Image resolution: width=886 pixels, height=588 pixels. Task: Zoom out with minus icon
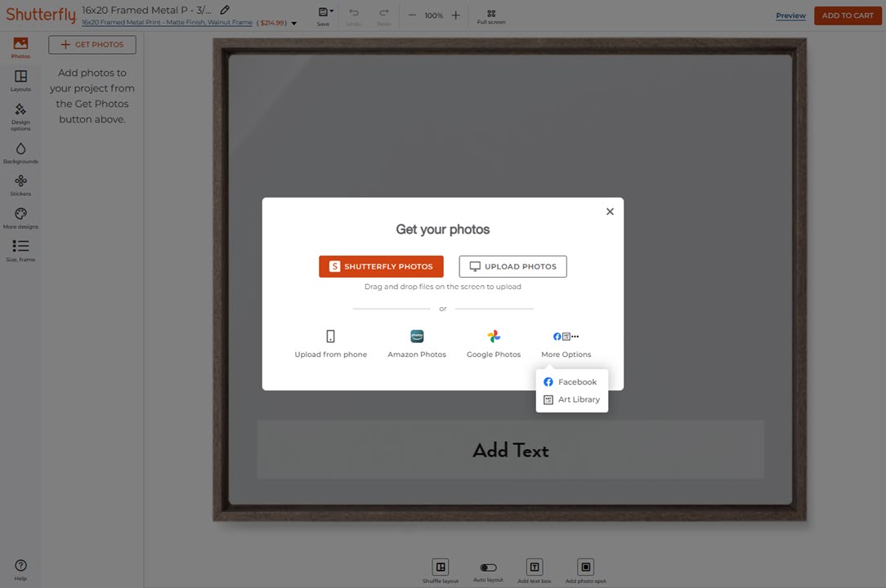click(413, 16)
